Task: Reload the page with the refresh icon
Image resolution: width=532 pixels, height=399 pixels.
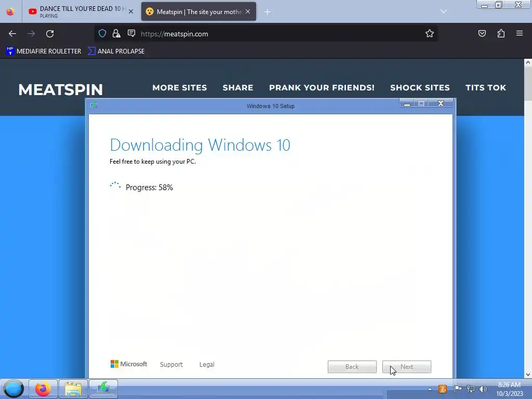Action: (50, 34)
